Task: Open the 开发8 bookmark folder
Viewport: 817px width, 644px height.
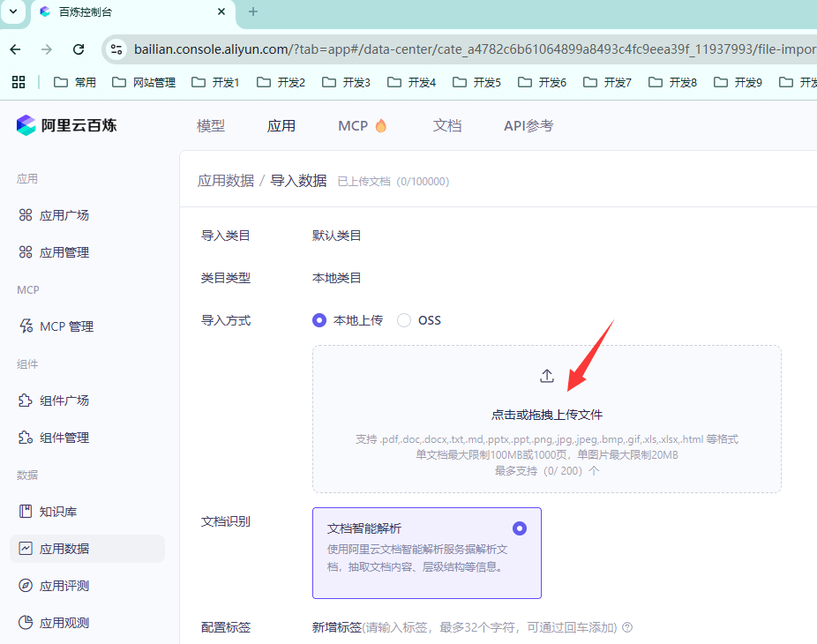Action: tap(672, 82)
